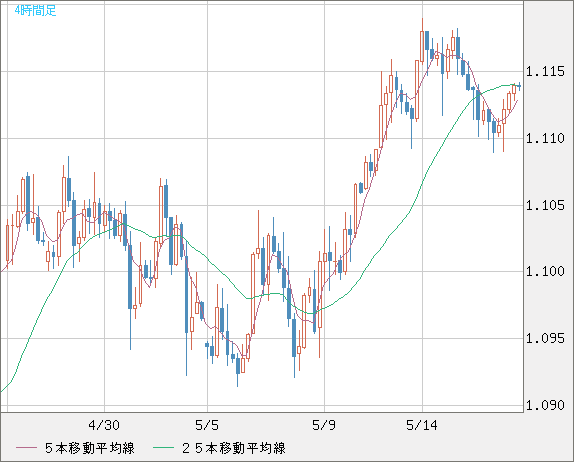Viewport: 574px width, 462px height.
Task: Click the 1.110 price axis label
Action: point(545,138)
